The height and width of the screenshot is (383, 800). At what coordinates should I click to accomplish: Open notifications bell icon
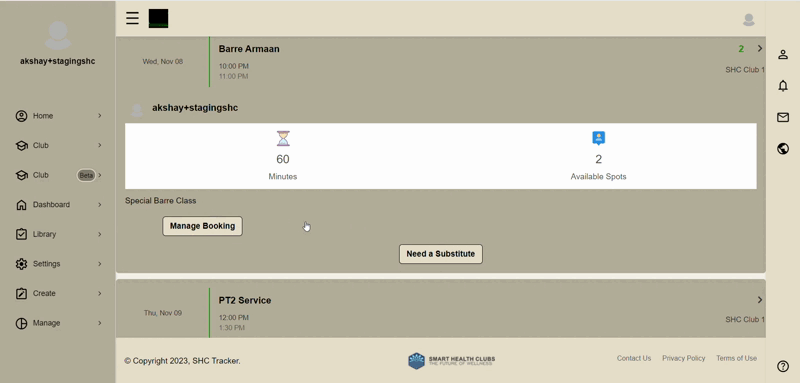coord(783,86)
